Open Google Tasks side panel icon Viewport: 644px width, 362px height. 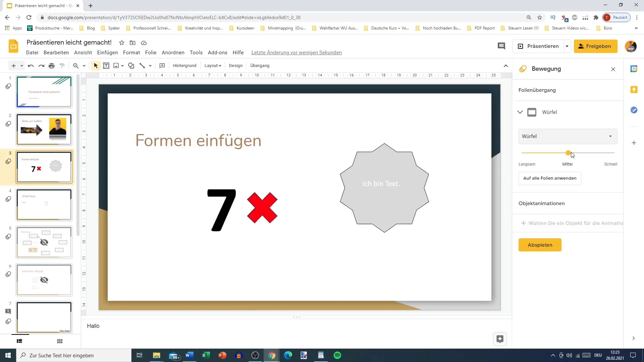click(x=634, y=110)
